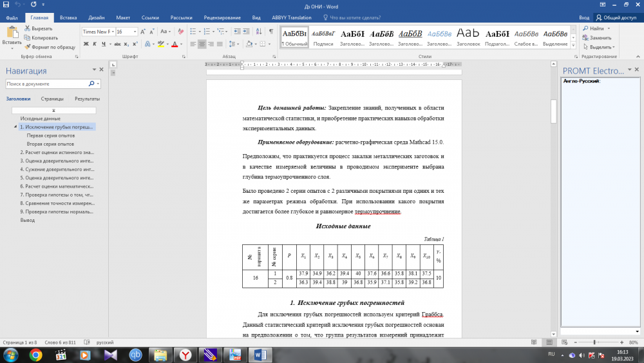The image size is (644, 363).
Task: Toggle bold formatting (Ж)
Action: (x=86, y=44)
